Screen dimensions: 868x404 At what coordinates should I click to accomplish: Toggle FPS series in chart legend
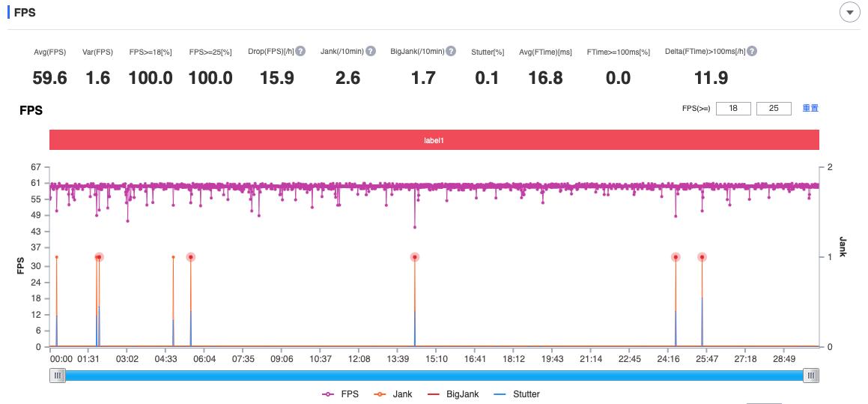click(x=340, y=394)
